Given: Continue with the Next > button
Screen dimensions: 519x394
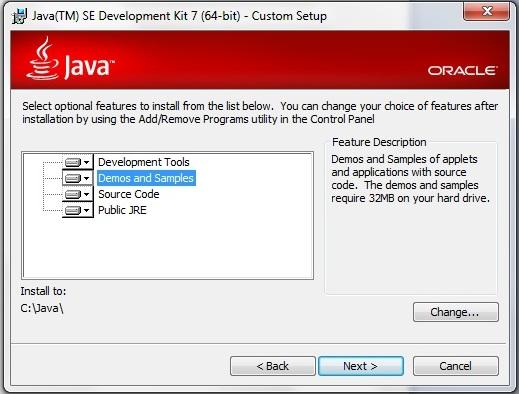Looking at the screenshot, I should 361,366.
